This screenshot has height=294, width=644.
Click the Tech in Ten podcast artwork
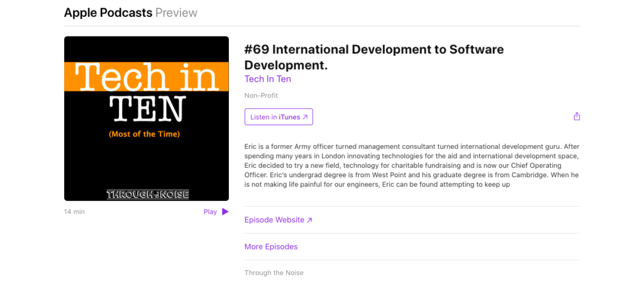[147, 119]
